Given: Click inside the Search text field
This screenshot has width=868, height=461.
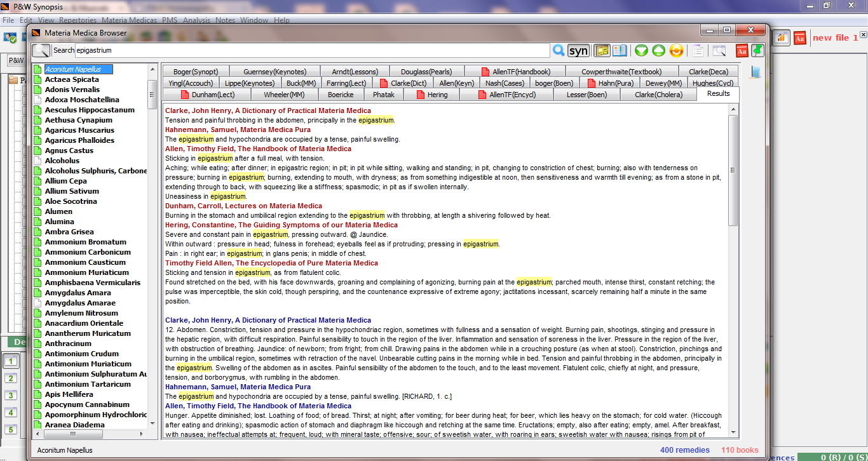Looking at the screenshot, I should (311, 51).
